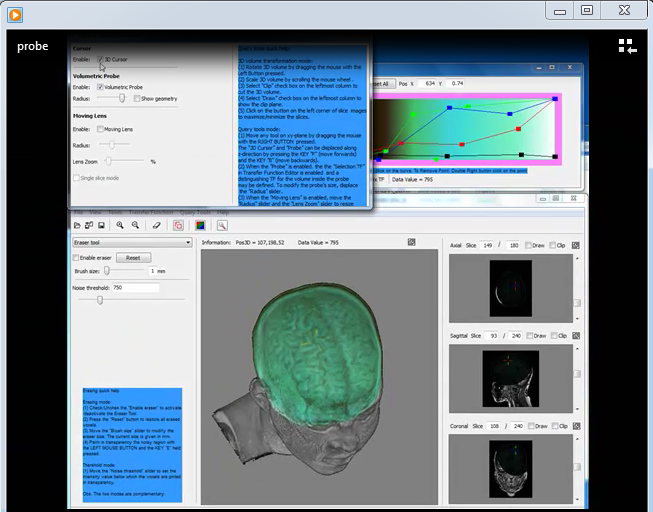Check the Sagittal Draw checkbox
Viewport: 653px width, 512px height.
[x=529, y=335]
